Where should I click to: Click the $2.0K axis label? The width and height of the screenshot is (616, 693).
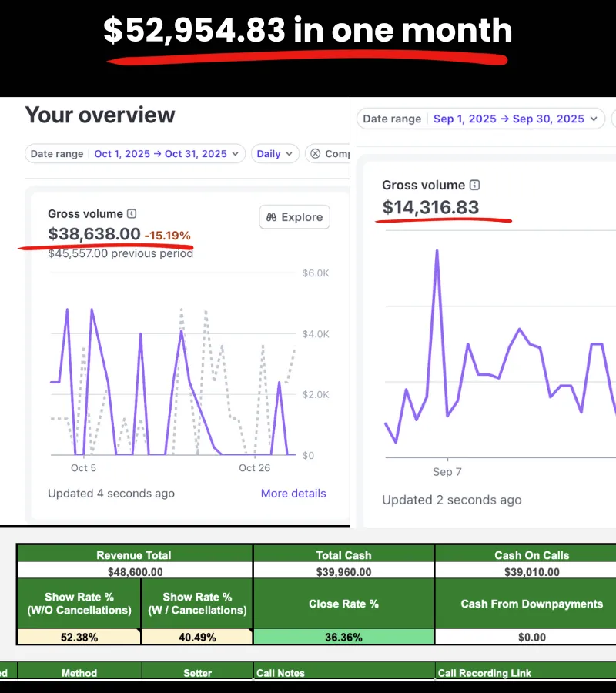[x=316, y=395]
